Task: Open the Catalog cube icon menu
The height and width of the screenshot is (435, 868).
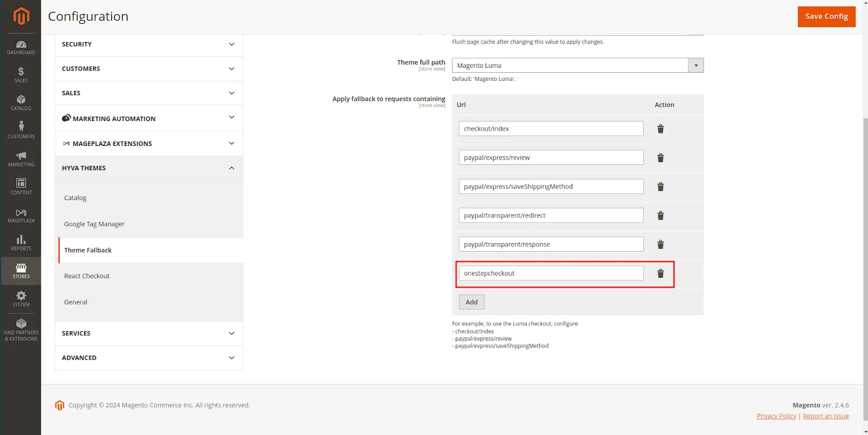Action: tap(21, 103)
